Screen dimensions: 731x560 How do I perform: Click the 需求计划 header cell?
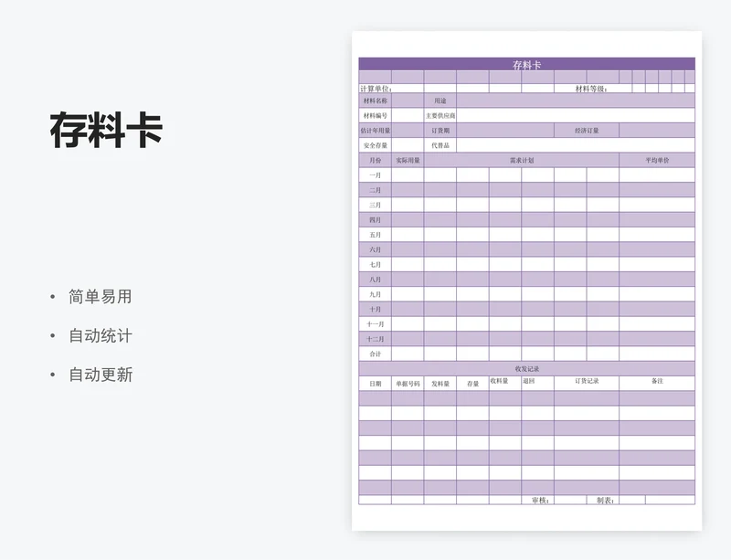click(521, 161)
